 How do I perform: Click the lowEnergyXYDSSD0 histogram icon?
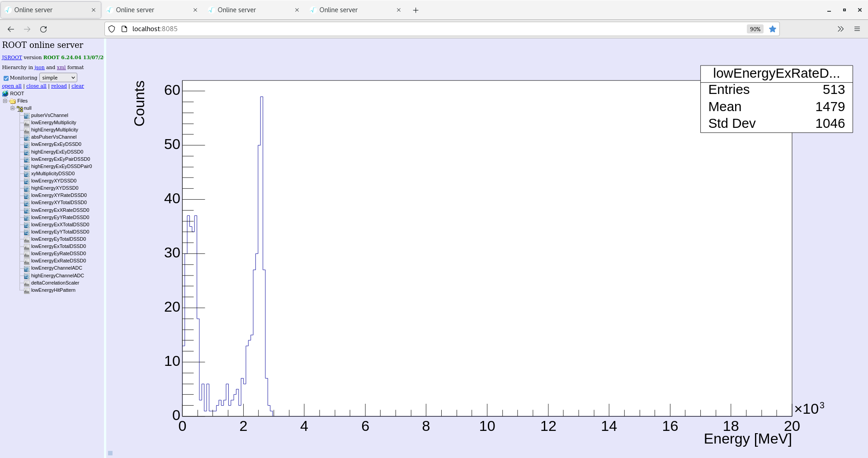[27, 181]
